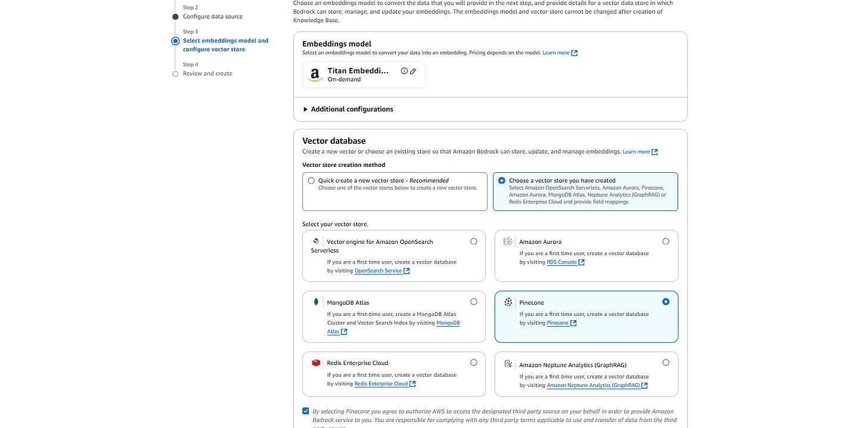Select the MongoDB Atlas radio button
868x428 pixels.
(474, 302)
